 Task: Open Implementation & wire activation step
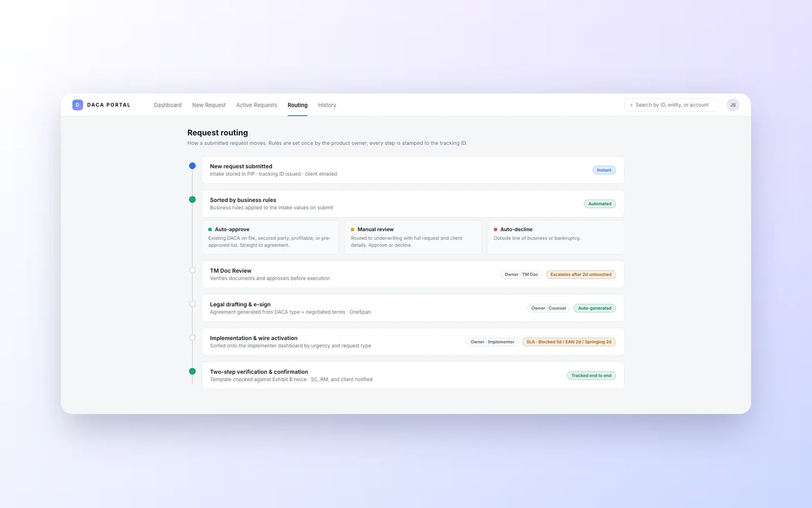413,342
